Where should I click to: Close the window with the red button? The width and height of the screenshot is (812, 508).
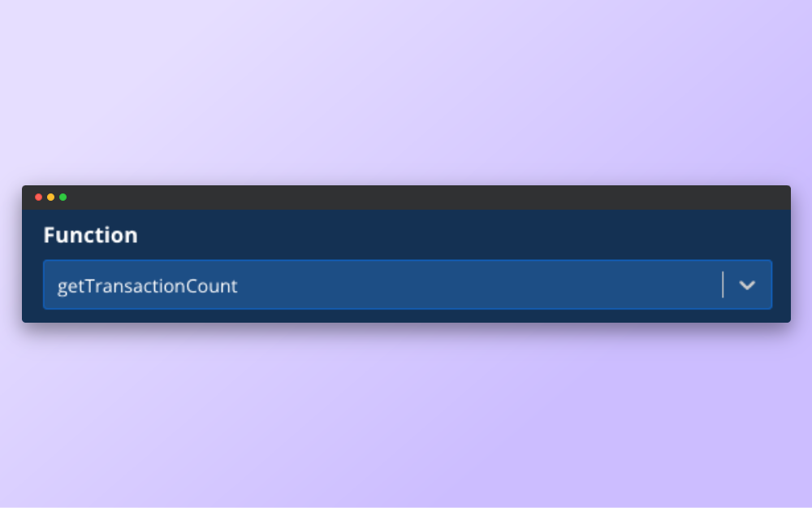click(x=38, y=197)
